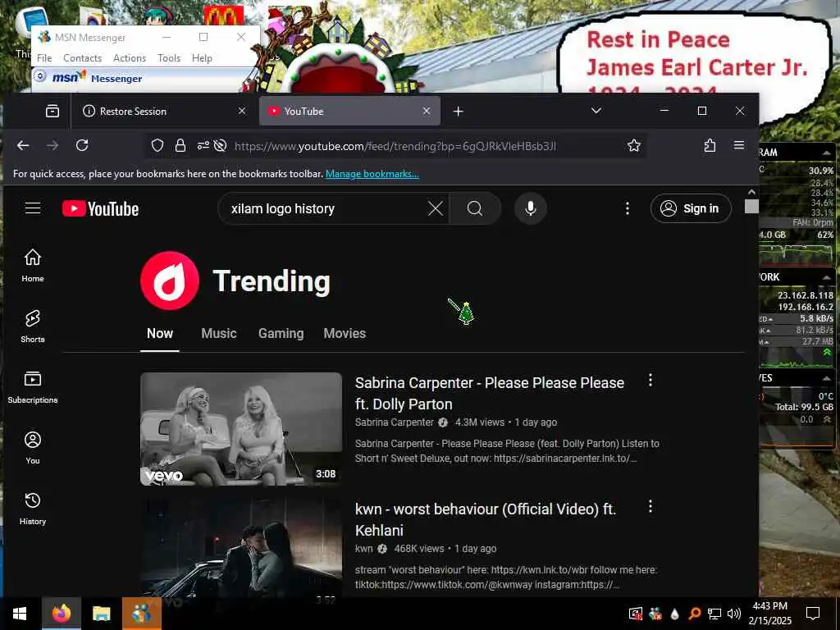Open the notification center icon
Screen dimensions: 840x630
click(x=813, y=614)
